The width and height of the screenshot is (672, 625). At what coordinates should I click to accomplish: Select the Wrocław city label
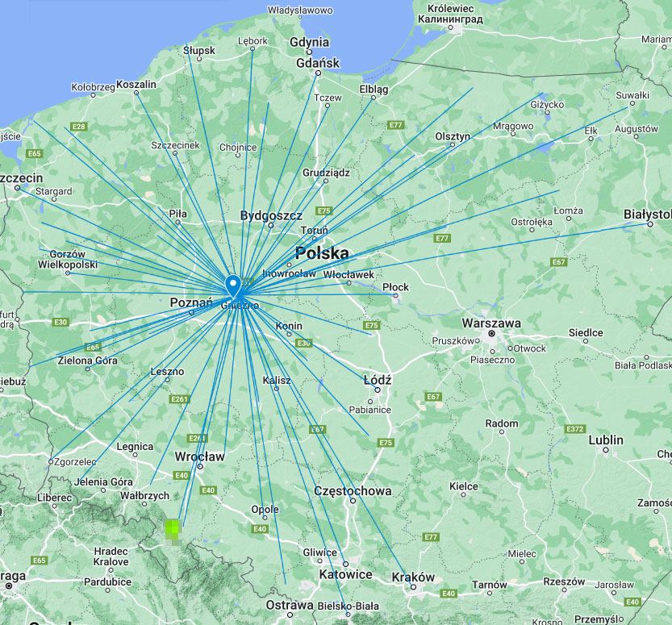(x=198, y=456)
